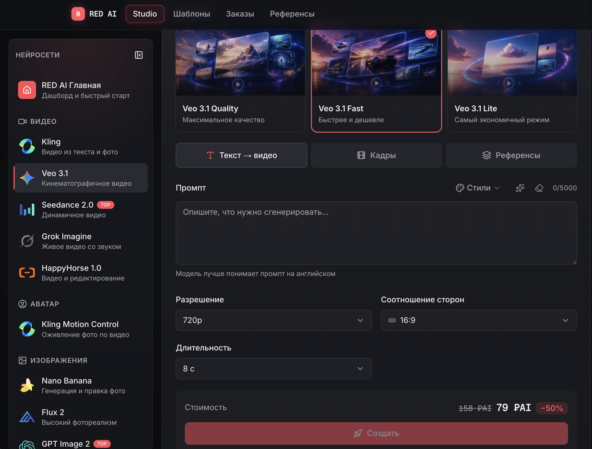Open the Шаблоны top menu item
592x449 pixels.
pyautogui.click(x=191, y=14)
